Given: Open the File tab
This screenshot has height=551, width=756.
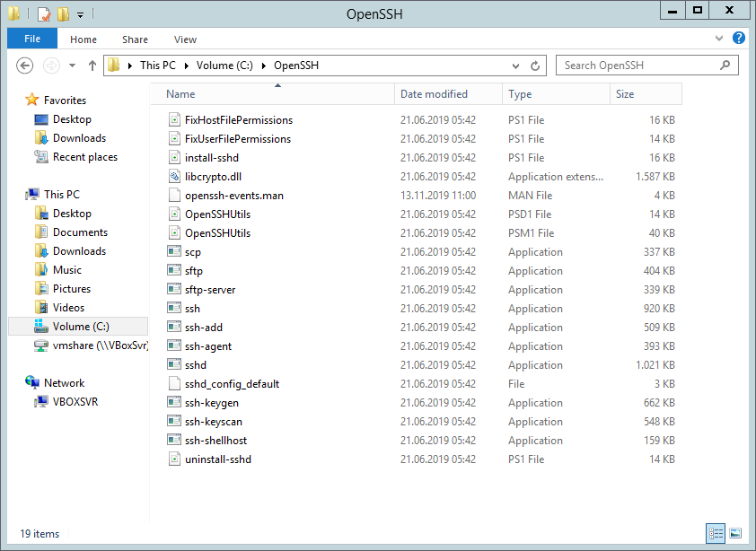Looking at the screenshot, I should click(32, 39).
